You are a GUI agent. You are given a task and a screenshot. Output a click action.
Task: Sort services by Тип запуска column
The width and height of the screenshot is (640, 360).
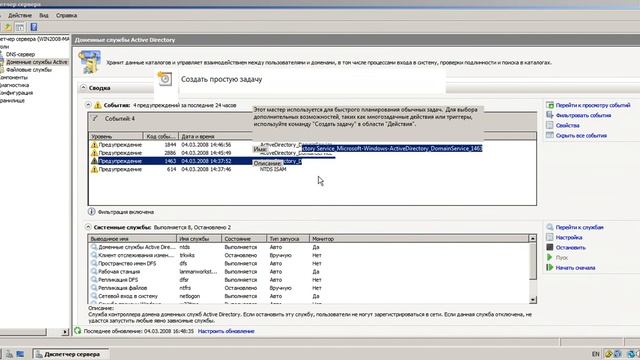pyautogui.click(x=288, y=238)
